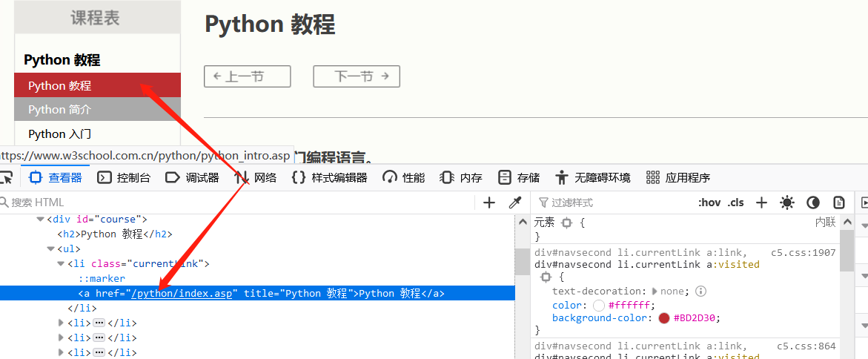Click the 课程表 sidebar header
Screen dimensions: 868x359
97,17
